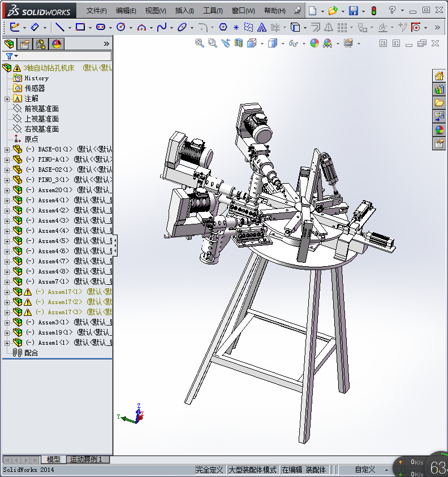Select the Polygon sketch tool

click(x=223, y=27)
